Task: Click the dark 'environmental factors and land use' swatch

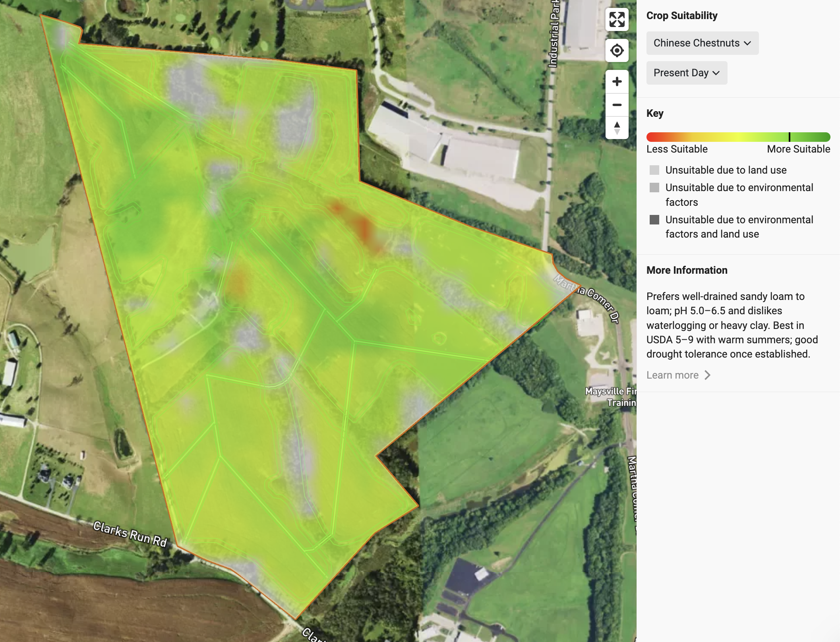Action: pyautogui.click(x=654, y=220)
